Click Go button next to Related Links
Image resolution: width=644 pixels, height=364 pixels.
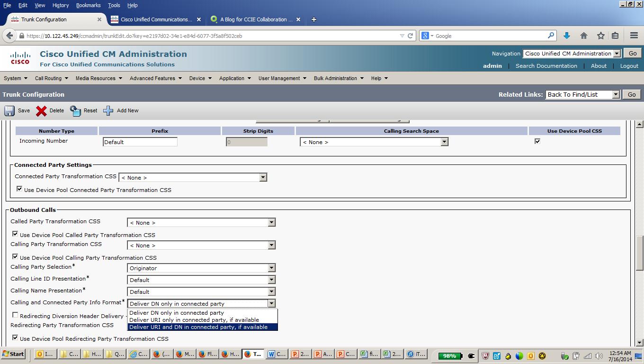coord(632,94)
